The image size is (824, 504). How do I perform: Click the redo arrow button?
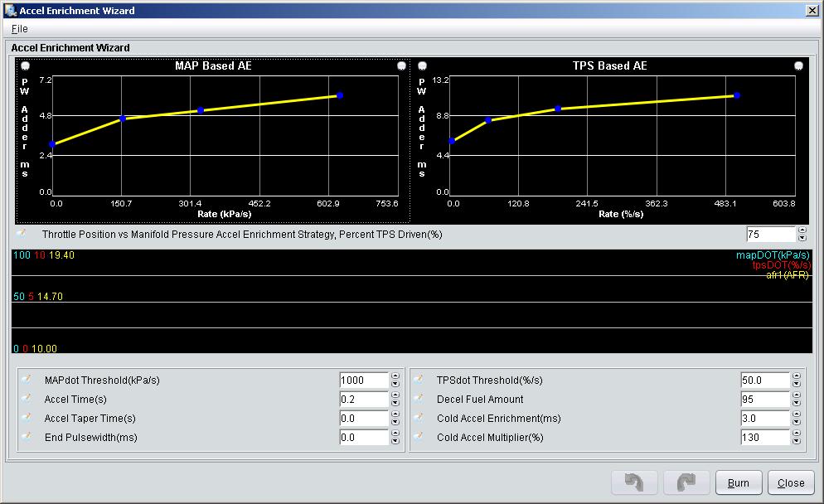click(x=686, y=482)
